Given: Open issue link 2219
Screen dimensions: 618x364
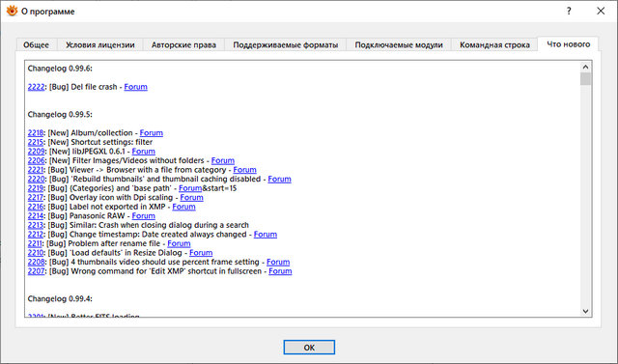Looking at the screenshot, I should tap(36, 188).
